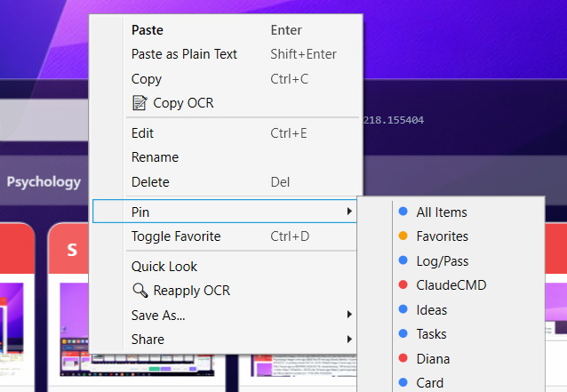Click the blue dot beside Ideas
Image resolution: width=567 pixels, height=392 pixels.
(x=403, y=310)
